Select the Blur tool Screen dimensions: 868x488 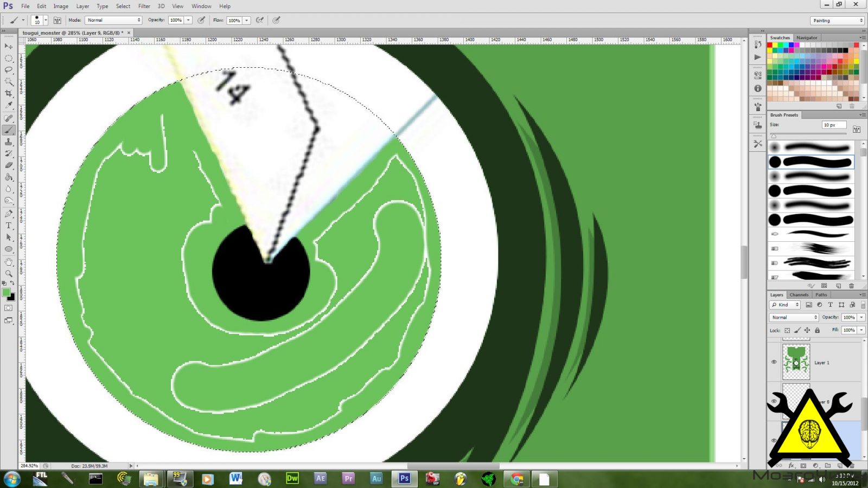coord(9,189)
